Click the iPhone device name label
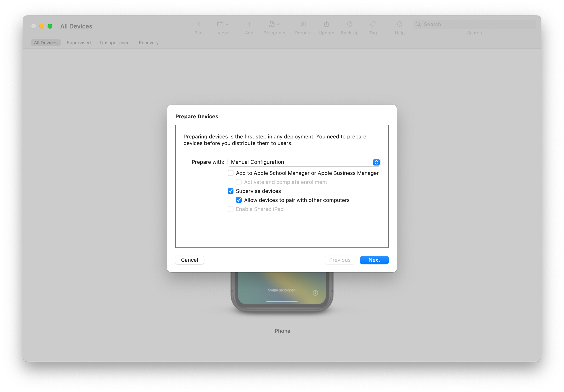Viewport: 564px width, 392px height. coord(282,331)
